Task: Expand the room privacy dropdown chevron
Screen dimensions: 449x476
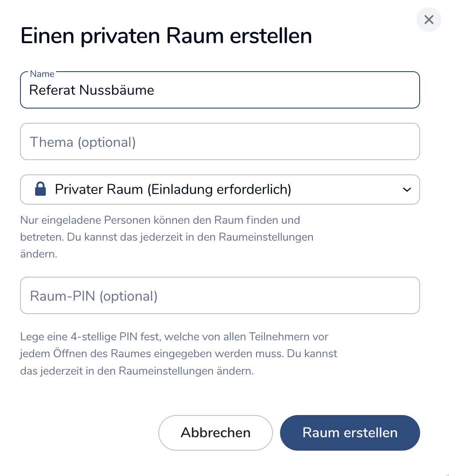Action: [x=406, y=190]
